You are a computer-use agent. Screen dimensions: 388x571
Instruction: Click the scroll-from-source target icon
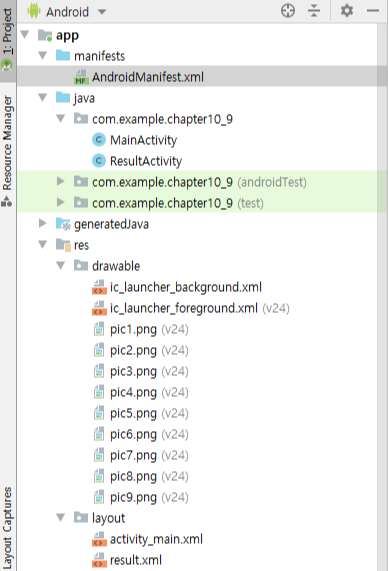[x=288, y=11]
